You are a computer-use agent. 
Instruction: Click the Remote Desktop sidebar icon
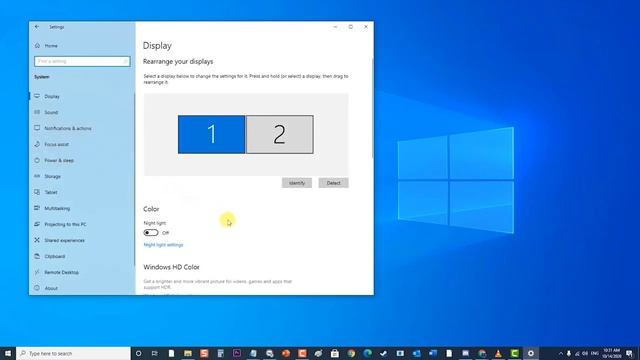pos(37,272)
